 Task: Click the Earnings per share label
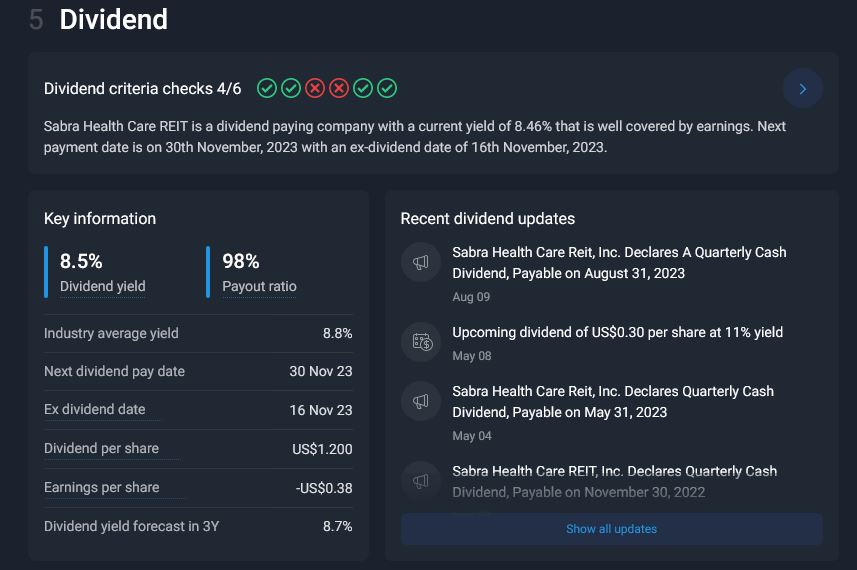[102, 487]
